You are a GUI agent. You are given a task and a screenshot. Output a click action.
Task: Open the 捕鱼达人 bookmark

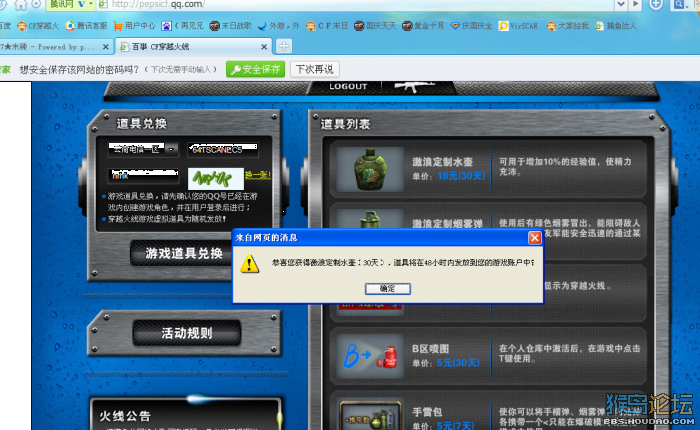coord(616,26)
